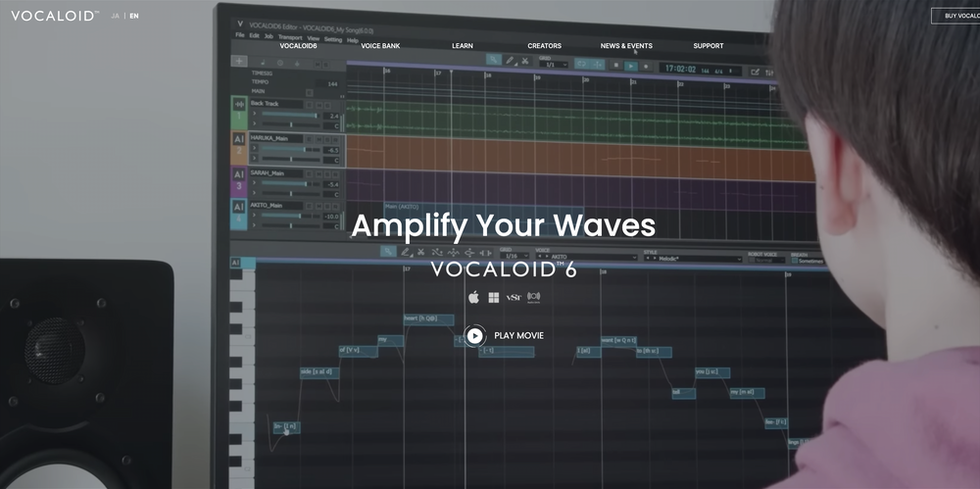
Task: Expand the Style Melodic dropdown
Action: coord(698,258)
